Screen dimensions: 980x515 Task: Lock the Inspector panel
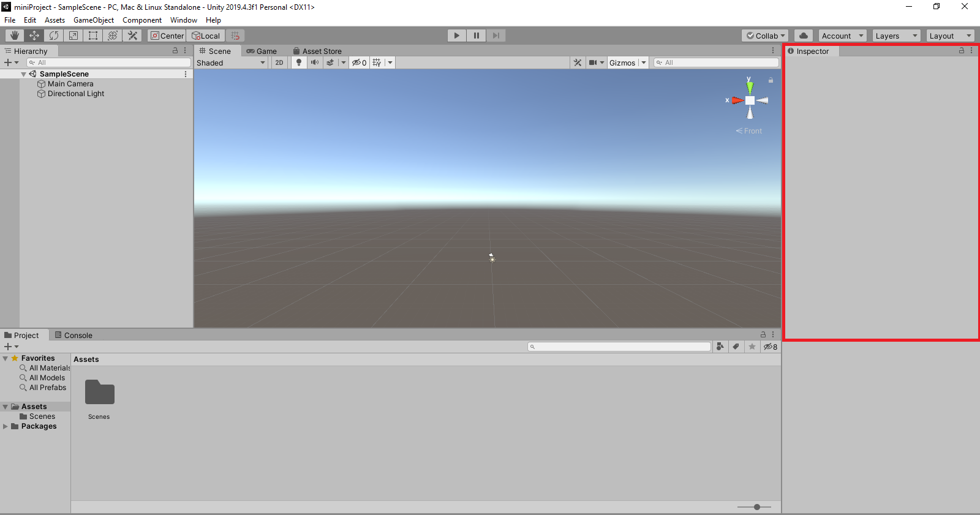[x=962, y=51]
